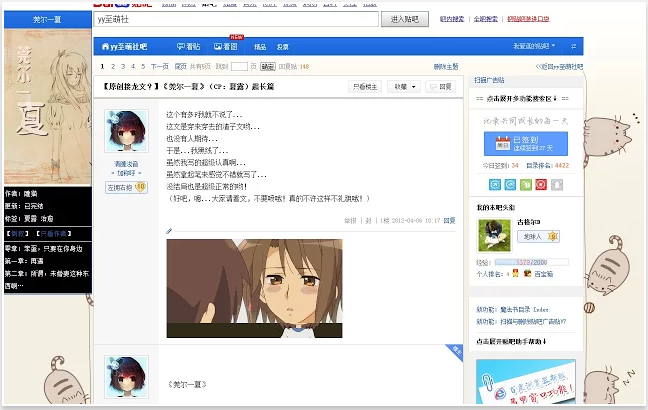The width and height of the screenshot is (648, 410).
Task: Click the sidebar user avatar photo beside 吉格尔D
Action: tap(494, 235)
